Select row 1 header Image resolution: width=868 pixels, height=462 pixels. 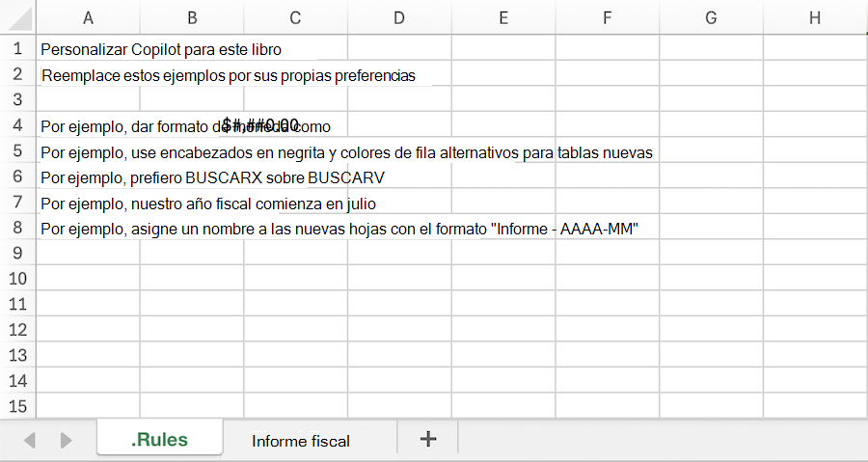[17, 48]
